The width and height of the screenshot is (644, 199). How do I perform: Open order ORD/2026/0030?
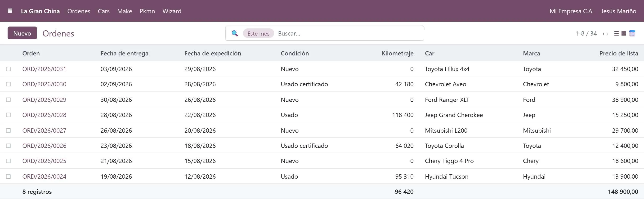click(x=44, y=84)
